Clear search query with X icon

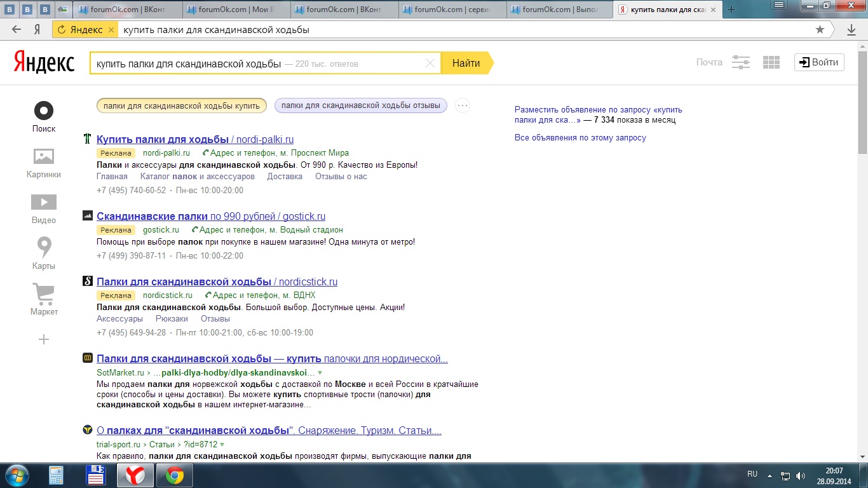coord(430,63)
